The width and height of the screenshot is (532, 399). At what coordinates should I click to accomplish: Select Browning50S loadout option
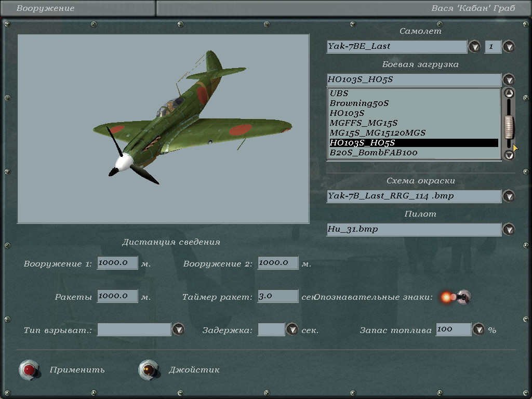[414, 103]
